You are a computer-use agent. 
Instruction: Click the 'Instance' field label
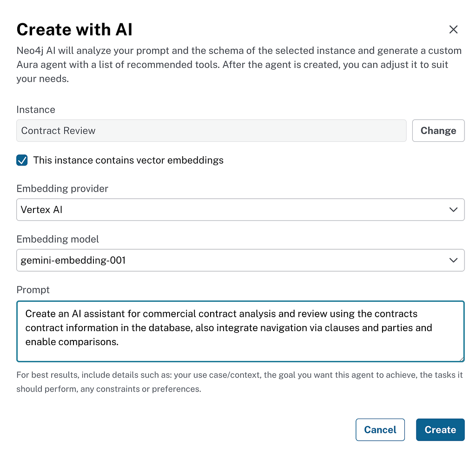coord(36,110)
